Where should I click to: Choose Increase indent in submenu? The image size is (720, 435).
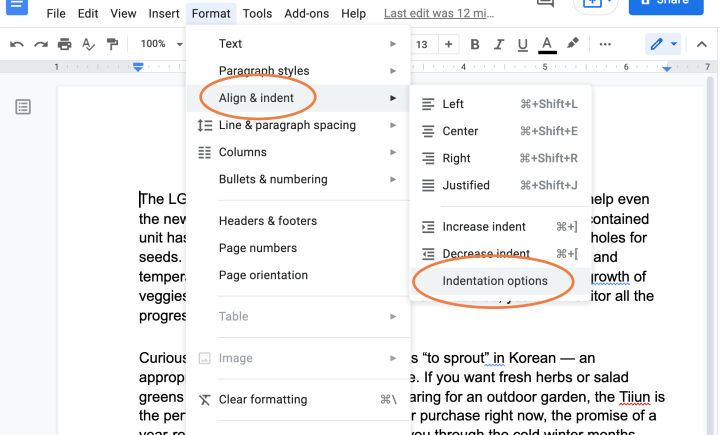click(500, 226)
